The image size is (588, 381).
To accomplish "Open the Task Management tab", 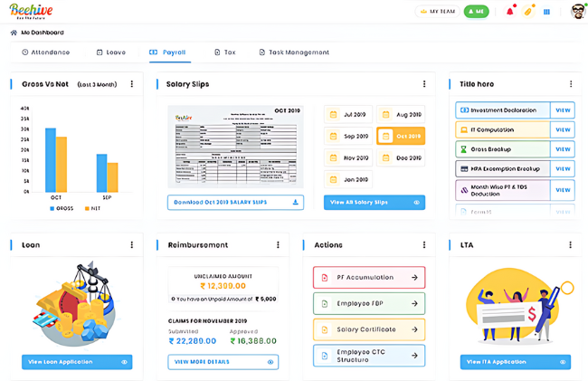I will pos(294,52).
